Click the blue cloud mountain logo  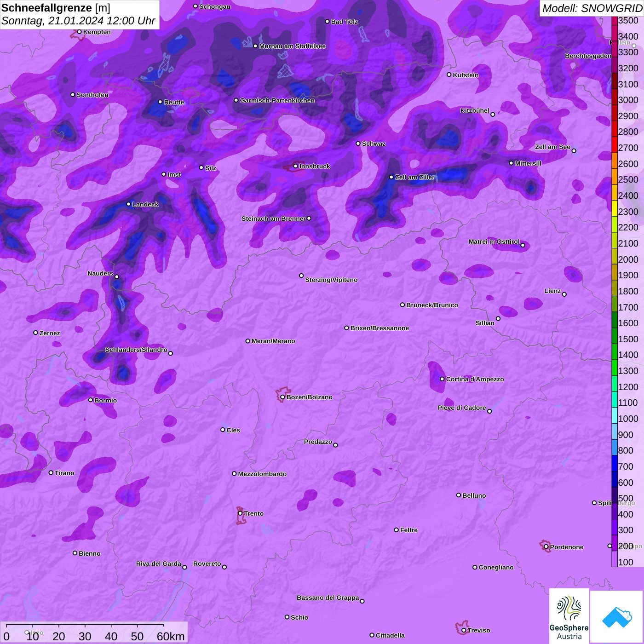tap(616, 616)
